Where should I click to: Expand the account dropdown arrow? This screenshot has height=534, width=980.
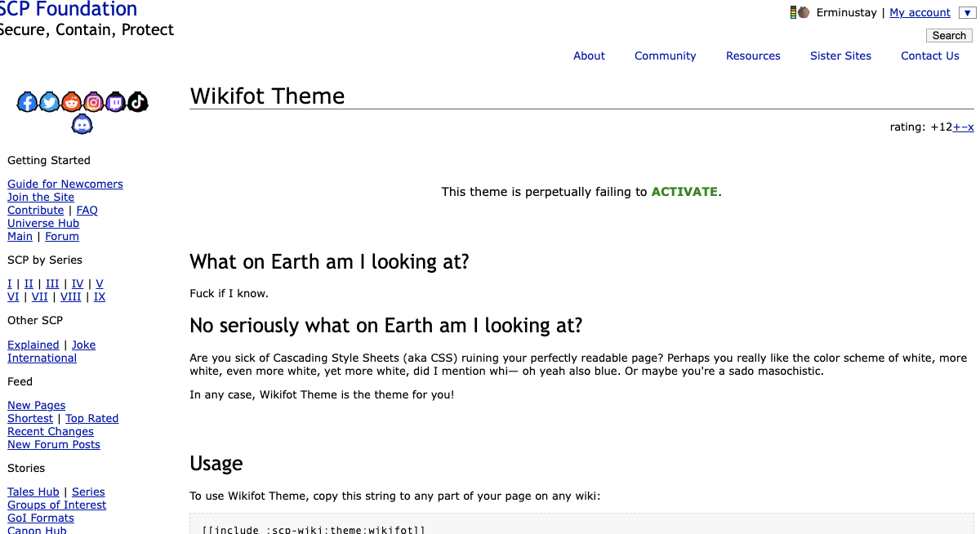[967, 13]
